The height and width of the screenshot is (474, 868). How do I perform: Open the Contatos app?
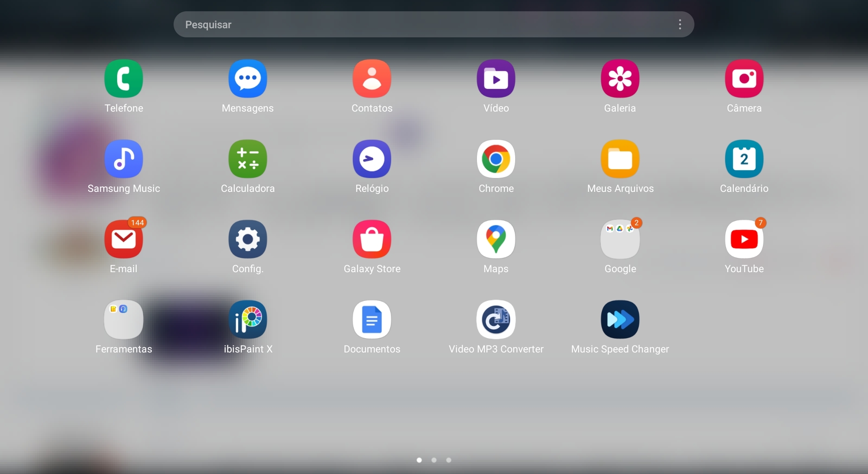[372, 79]
